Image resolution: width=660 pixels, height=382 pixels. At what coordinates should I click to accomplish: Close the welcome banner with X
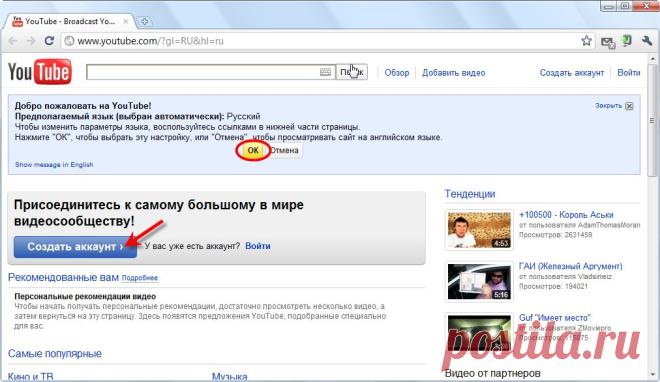click(x=629, y=106)
